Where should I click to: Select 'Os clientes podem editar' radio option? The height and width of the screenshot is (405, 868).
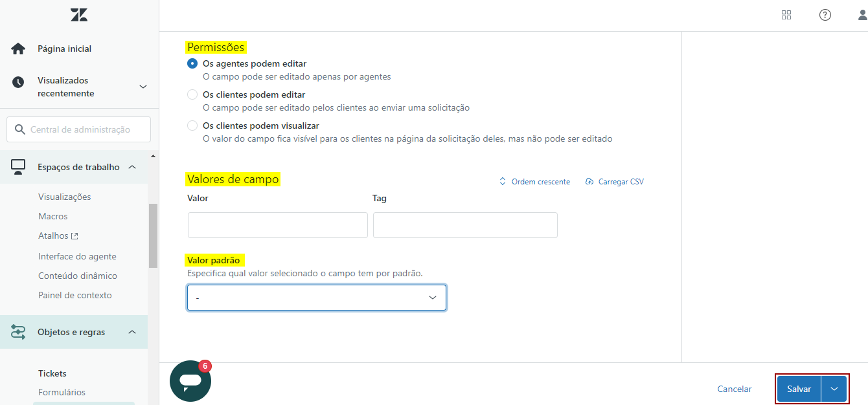click(x=192, y=94)
